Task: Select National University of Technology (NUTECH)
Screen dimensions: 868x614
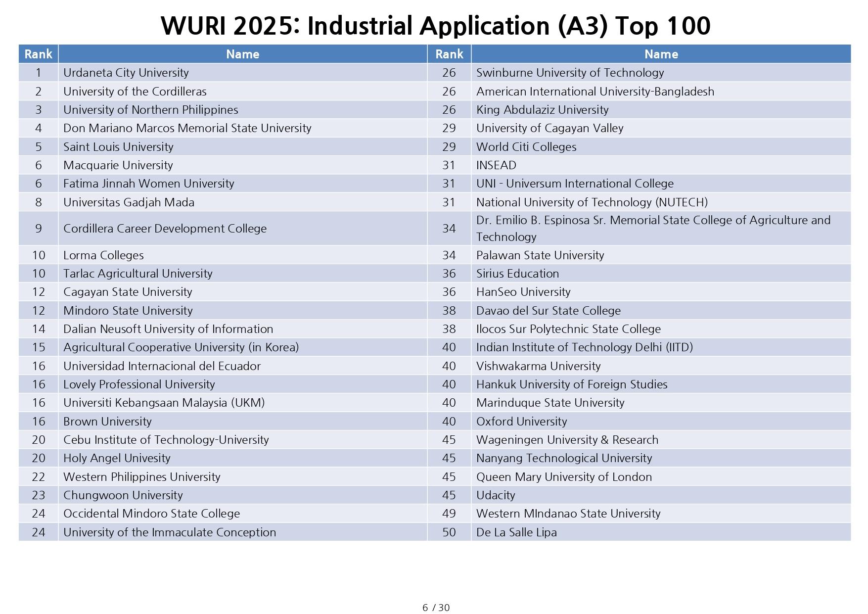Action: click(x=592, y=202)
